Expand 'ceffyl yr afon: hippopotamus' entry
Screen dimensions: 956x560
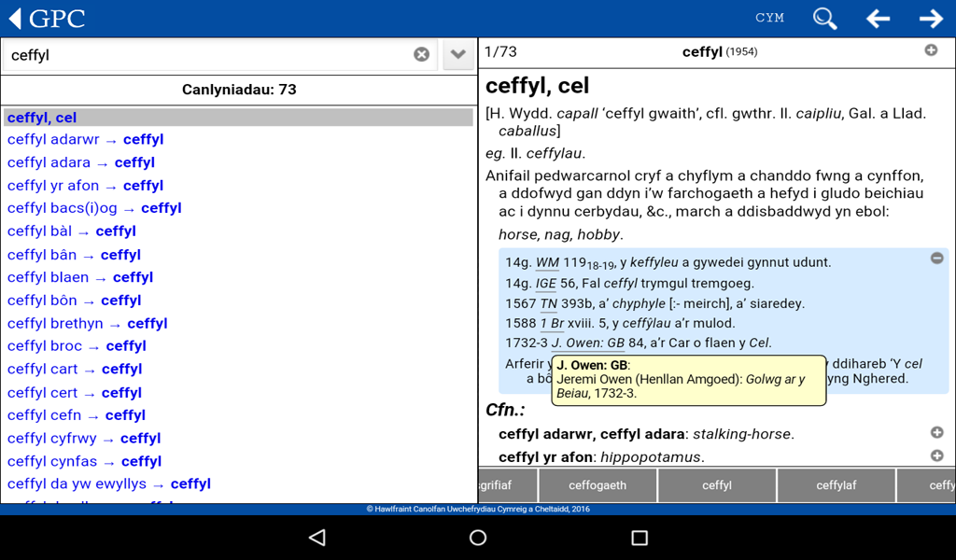click(936, 456)
